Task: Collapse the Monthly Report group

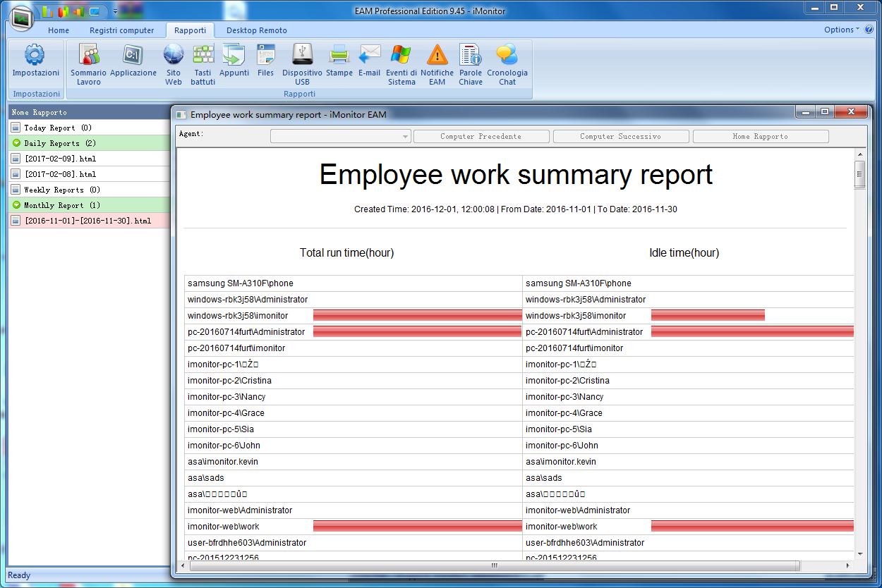Action: 17,205
